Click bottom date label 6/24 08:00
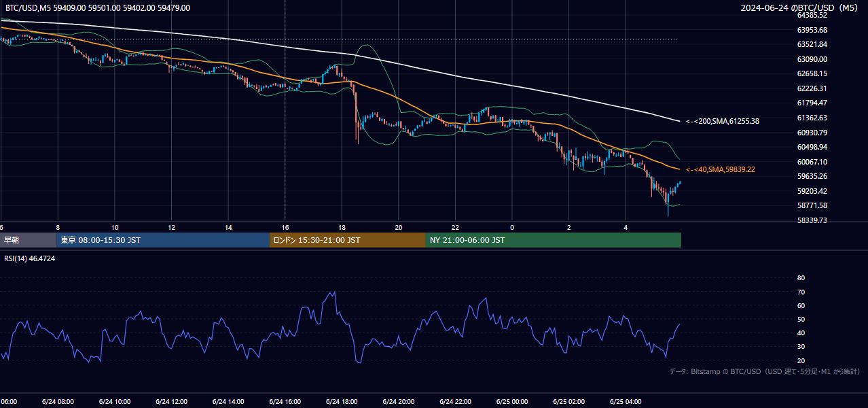868x408 pixels. [x=58, y=401]
